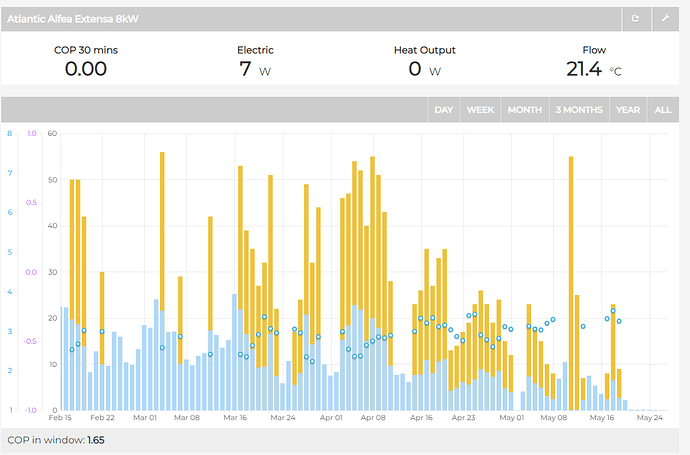Click the 60 label on the y-axis
The image size is (690, 455).
click(x=51, y=133)
